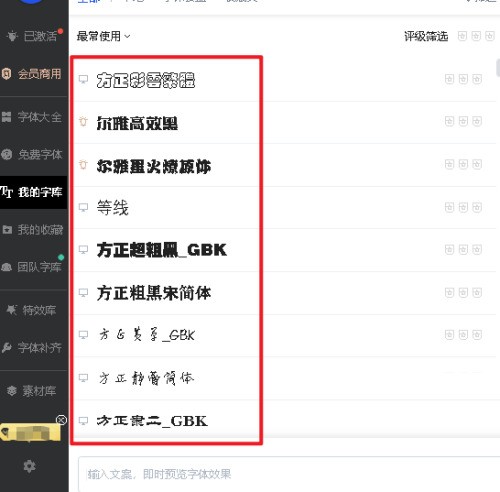The height and width of the screenshot is (492, 500).
Task: Click the 评级筛选 rating filter label
Action: point(426,36)
